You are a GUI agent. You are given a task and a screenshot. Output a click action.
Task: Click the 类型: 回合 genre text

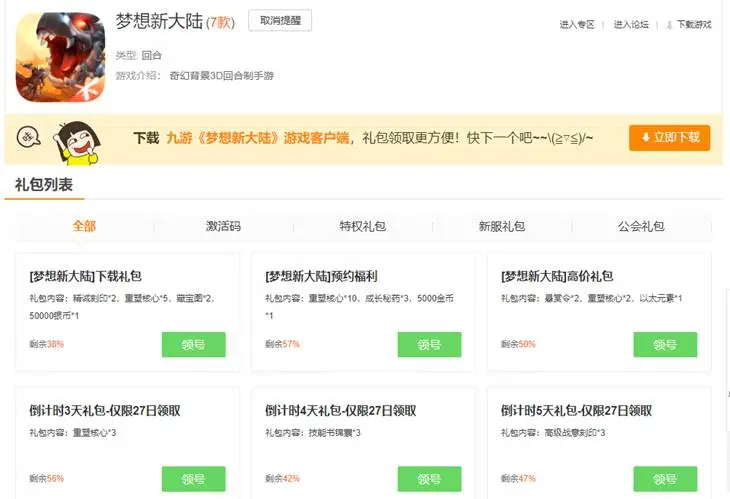139,55
